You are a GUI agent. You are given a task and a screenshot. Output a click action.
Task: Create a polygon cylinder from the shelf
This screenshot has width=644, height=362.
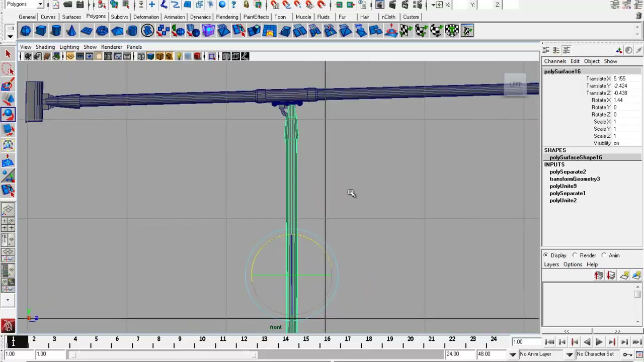[56, 31]
